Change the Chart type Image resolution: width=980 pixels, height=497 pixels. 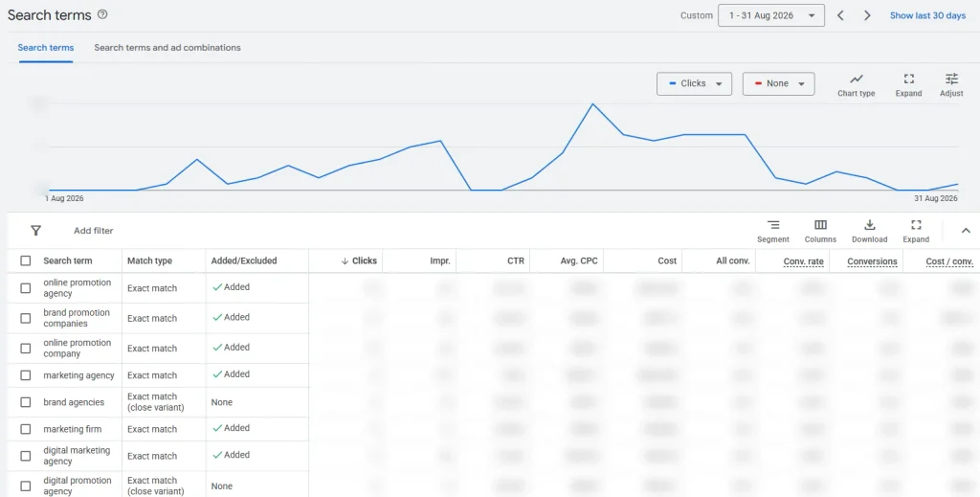pos(857,85)
